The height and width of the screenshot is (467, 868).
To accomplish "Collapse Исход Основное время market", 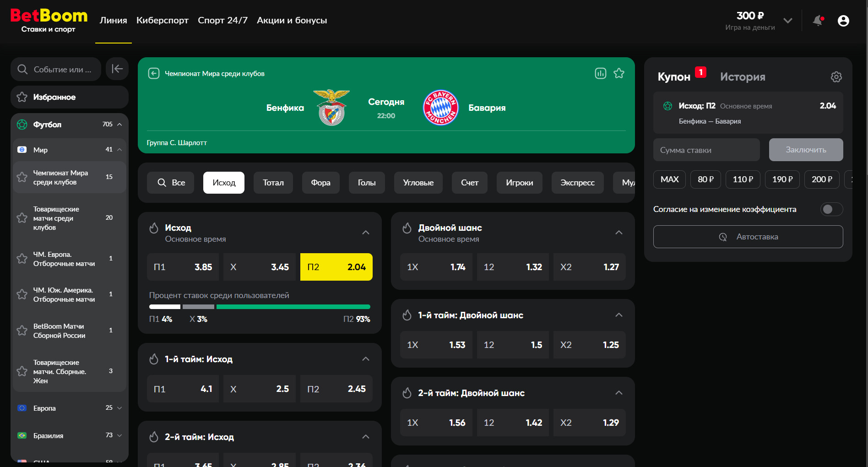I will pyautogui.click(x=366, y=233).
